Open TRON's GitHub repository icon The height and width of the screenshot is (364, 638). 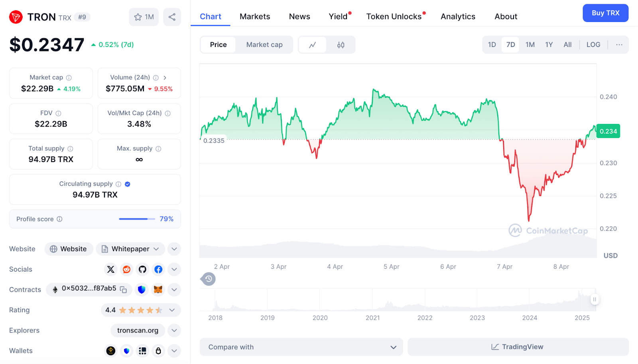[x=142, y=270]
